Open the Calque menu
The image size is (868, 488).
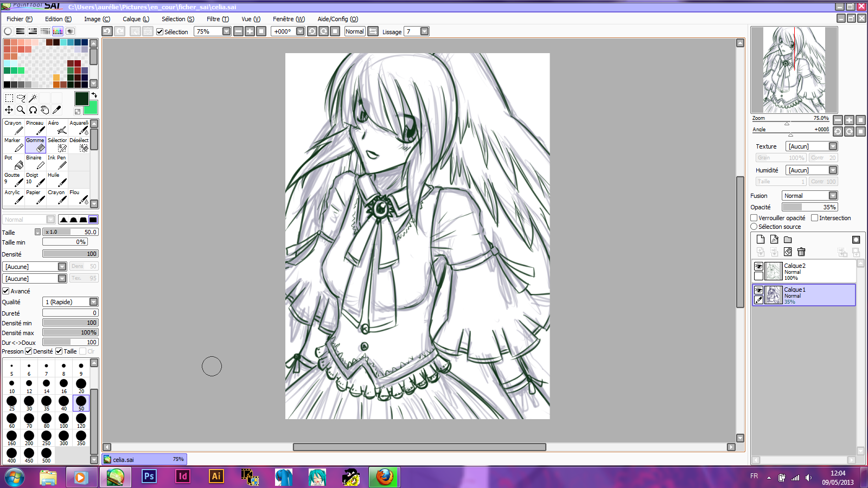click(136, 19)
